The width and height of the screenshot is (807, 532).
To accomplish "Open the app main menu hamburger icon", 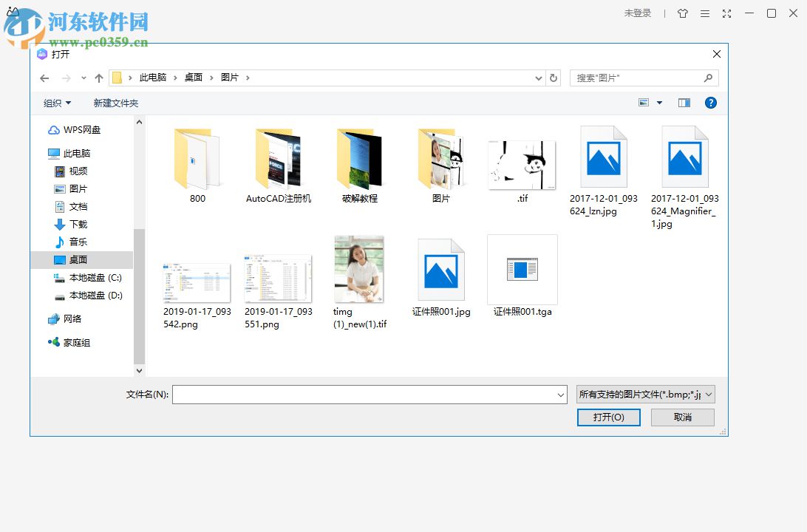I will tap(704, 13).
